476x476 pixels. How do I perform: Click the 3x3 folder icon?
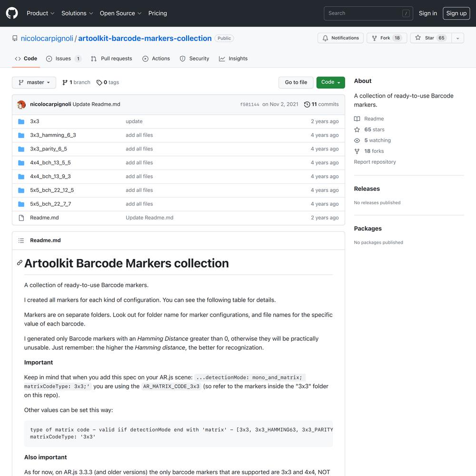[21, 121]
